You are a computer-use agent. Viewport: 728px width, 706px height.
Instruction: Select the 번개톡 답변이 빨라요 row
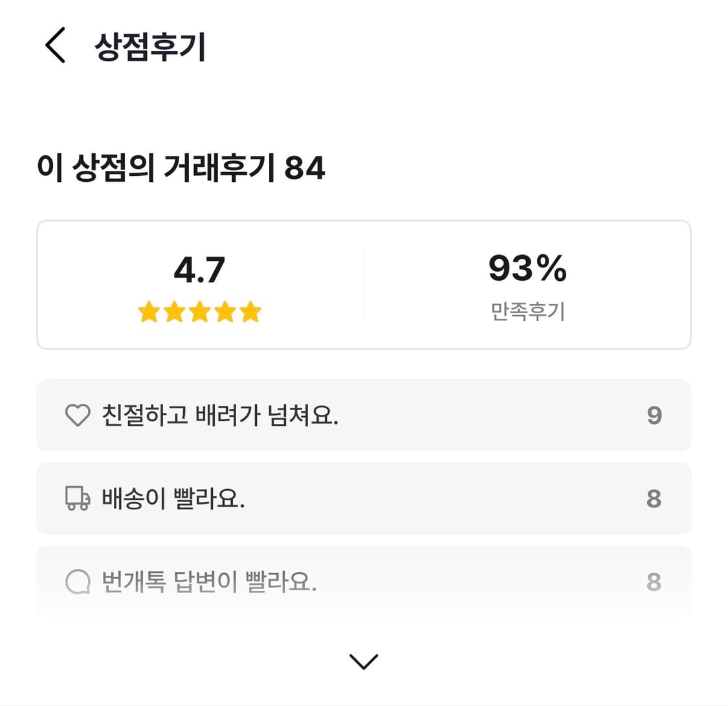(364, 581)
